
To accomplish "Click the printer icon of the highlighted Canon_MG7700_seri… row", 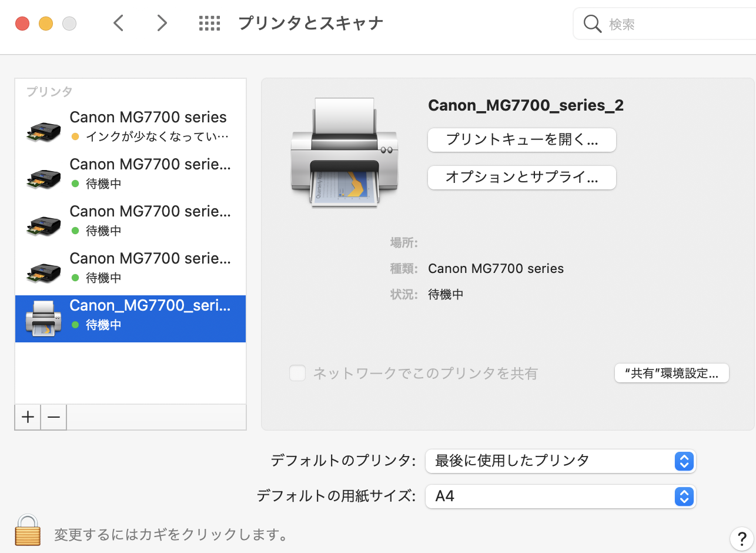I will pos(44,318).
